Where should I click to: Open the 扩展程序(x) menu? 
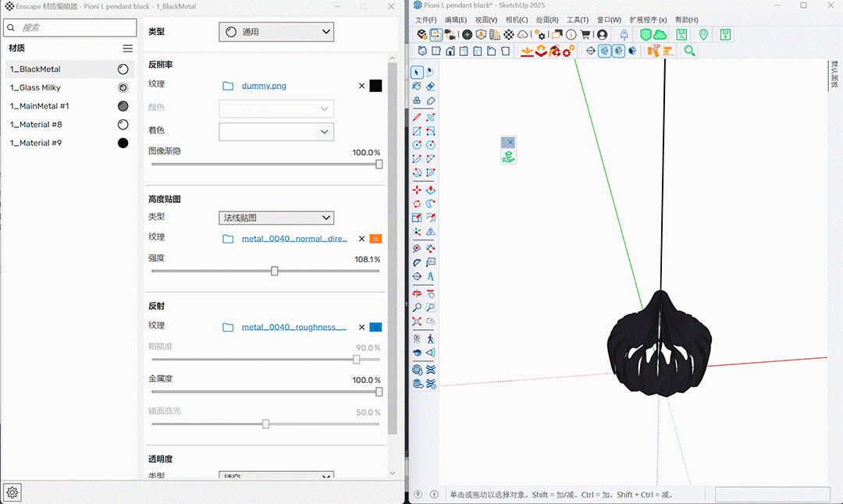648,20
